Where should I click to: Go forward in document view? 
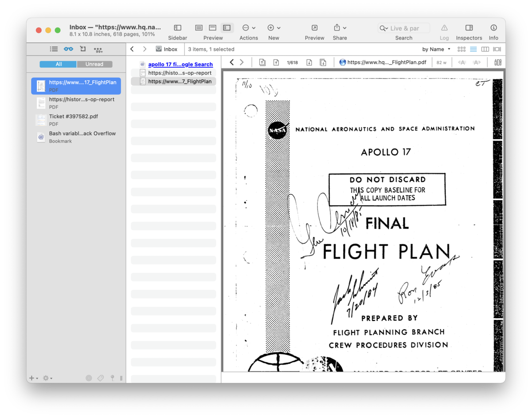click(242, 62)
